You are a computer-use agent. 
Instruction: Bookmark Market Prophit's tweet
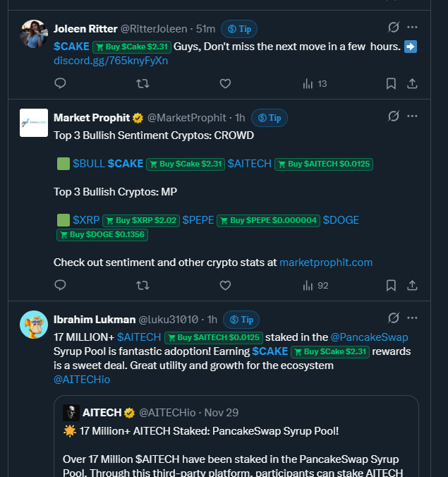click(391, 285)
